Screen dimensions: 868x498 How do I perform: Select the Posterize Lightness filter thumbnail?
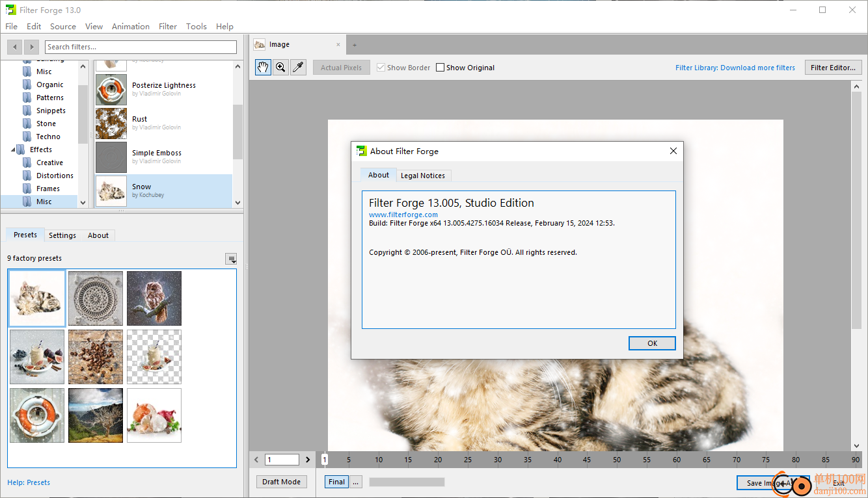111,90
